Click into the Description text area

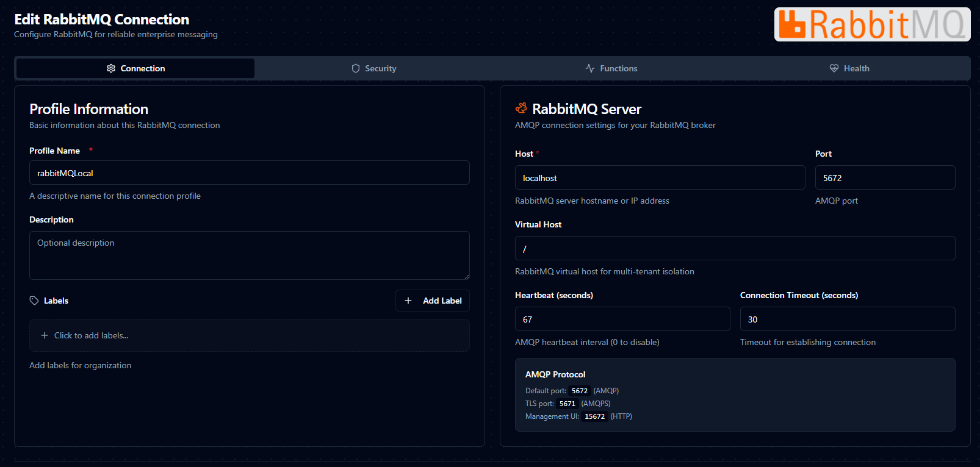(x=249, y=255)
